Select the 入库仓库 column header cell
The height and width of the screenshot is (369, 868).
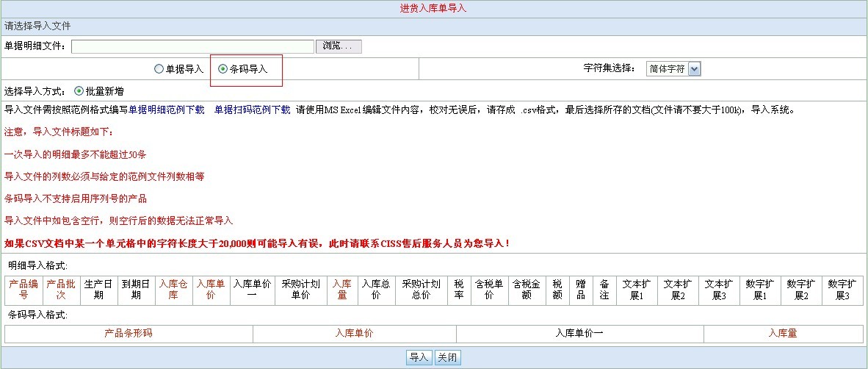tap(174, 290)
